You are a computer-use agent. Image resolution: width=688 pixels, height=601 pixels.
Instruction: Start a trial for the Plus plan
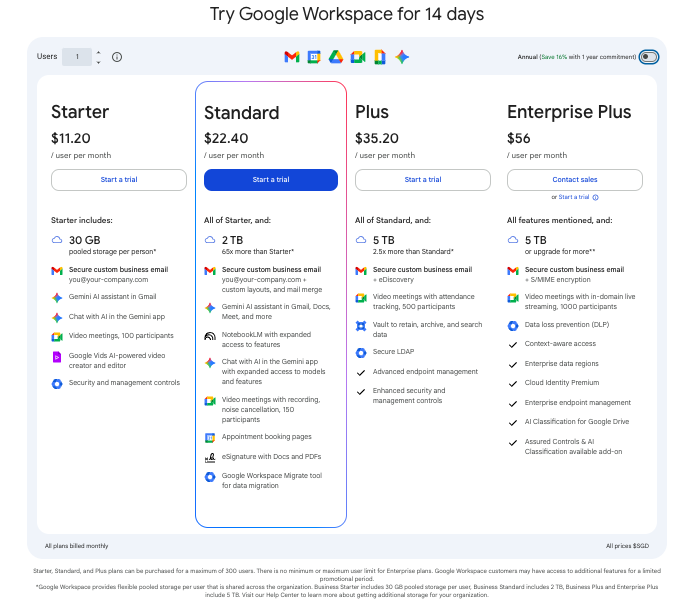click(423, 180)
